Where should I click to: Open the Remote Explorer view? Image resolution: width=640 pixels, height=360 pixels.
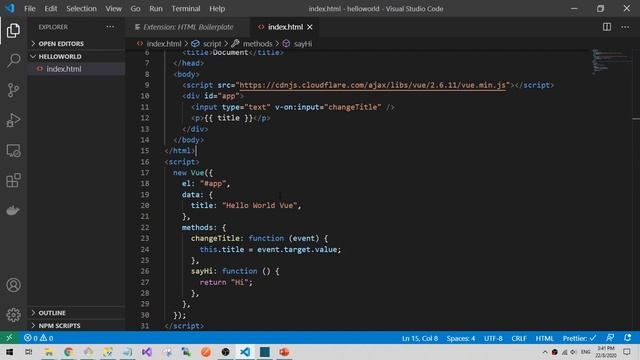13,151
